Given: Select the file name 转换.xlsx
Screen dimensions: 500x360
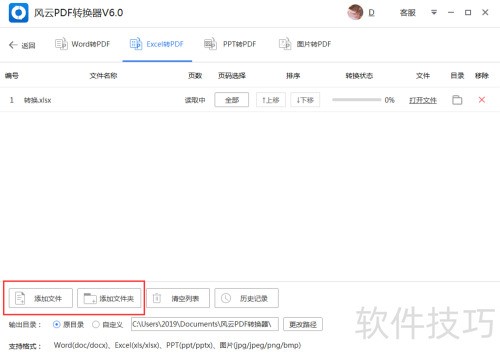Looking at the screenshot, I should pyautogui.click(x=38, y=100).
